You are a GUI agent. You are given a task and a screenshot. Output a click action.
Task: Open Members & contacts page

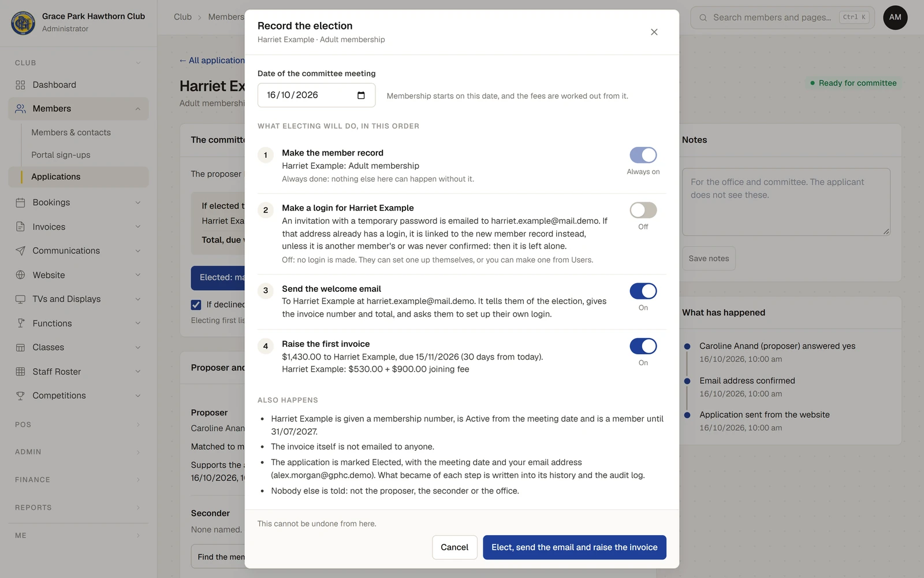[x=71, y=132]
